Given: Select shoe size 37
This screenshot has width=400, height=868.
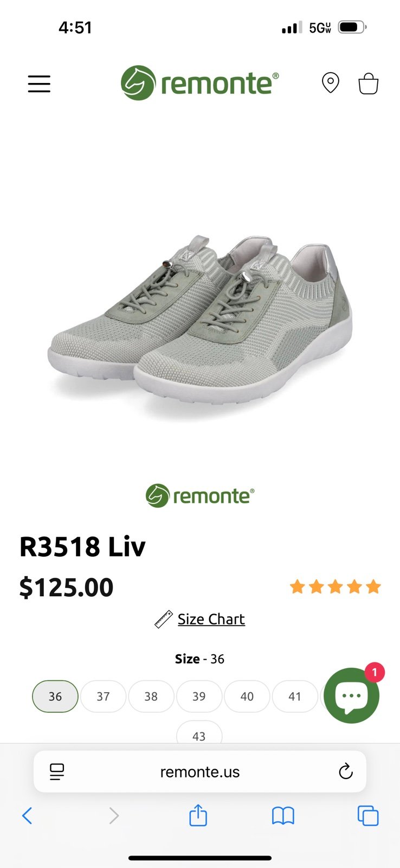Looking at the screenshot, I should 103,696.
